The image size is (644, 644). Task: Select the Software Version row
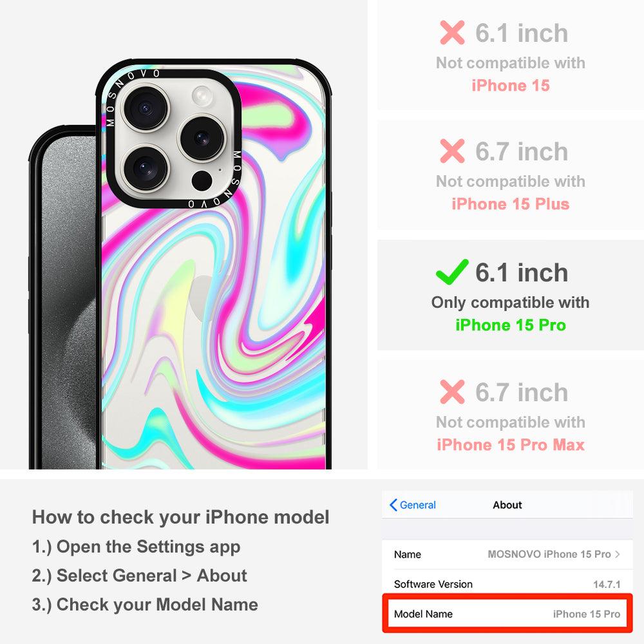(x=507, y=583)
